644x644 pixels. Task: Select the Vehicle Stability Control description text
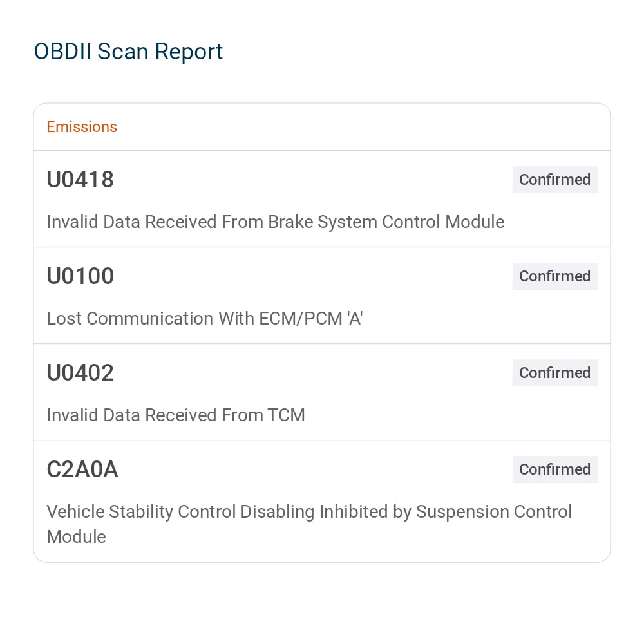pos(309,524)
